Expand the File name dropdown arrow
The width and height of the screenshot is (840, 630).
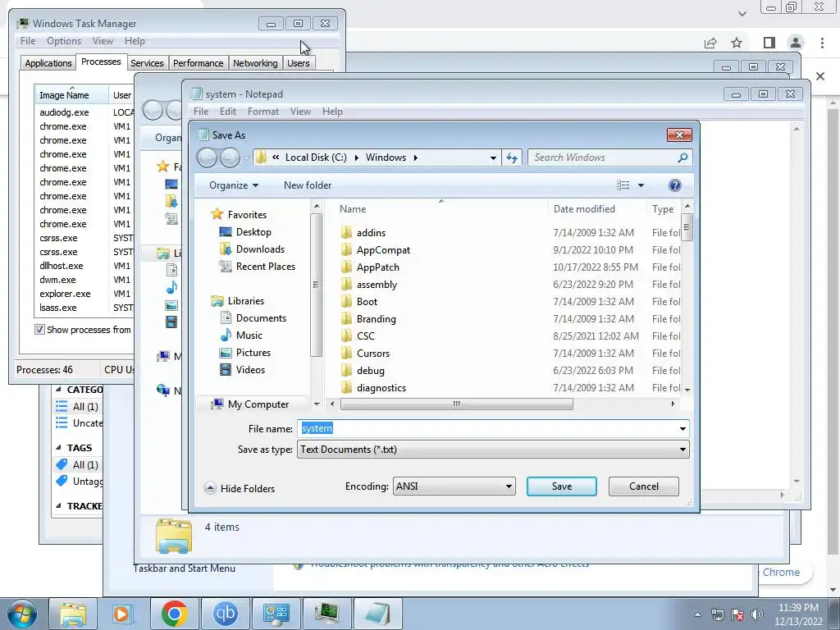click(x=682, y=428)
